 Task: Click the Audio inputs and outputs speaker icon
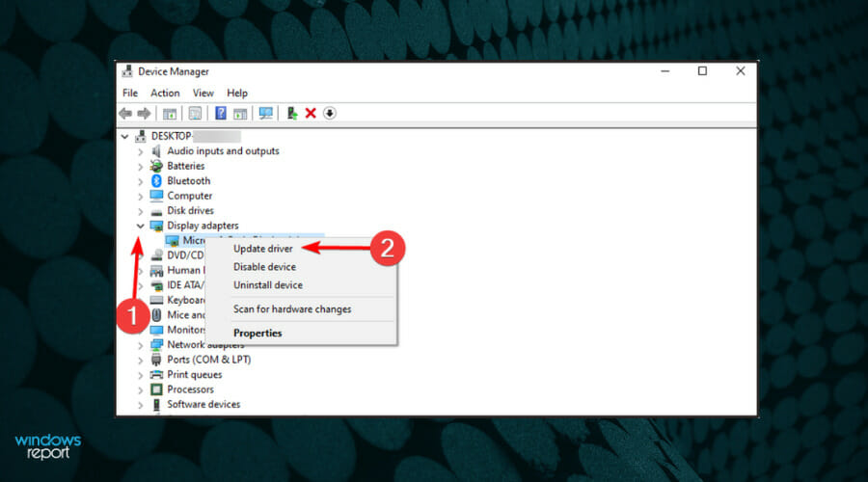156,151
